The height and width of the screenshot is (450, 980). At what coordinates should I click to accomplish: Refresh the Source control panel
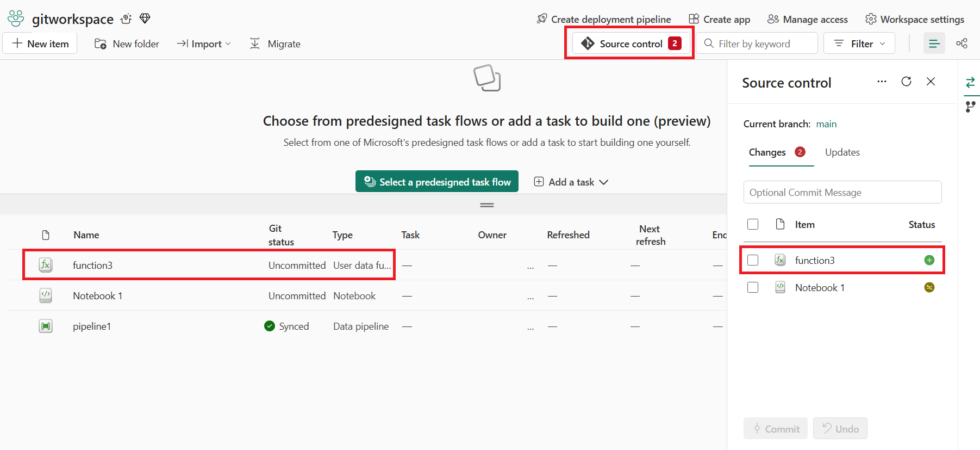click(906, 82)
